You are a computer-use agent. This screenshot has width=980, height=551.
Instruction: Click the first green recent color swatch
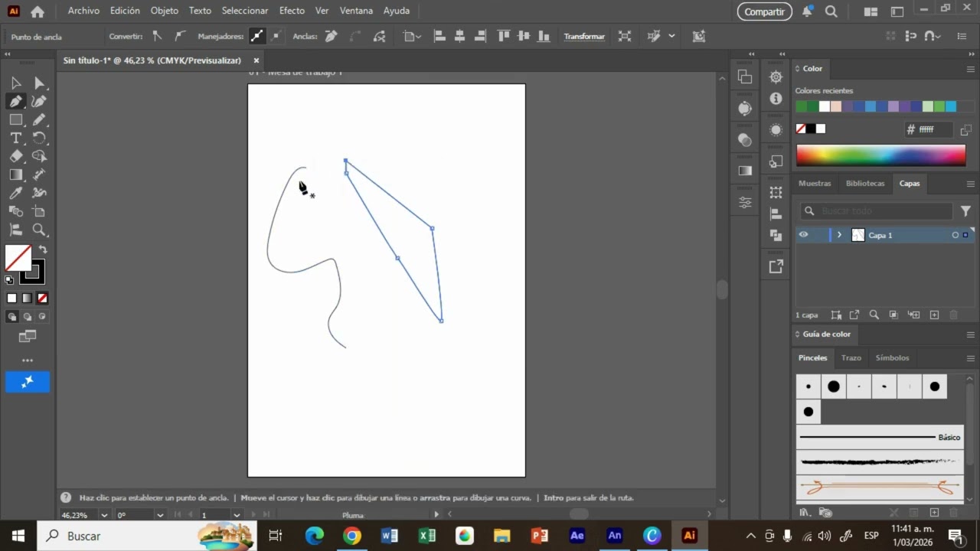pyautogui.click(x=802, y=106)
